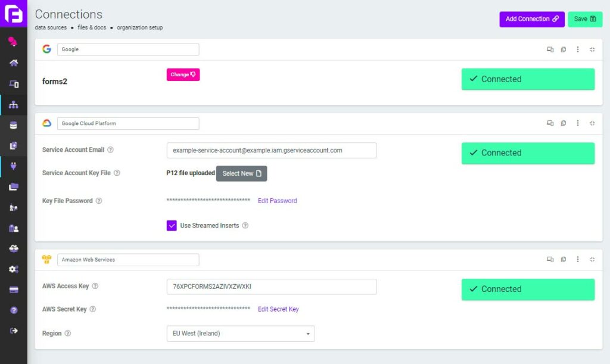Open the Region dropdown EU West (Ireland)
The height and width of the screenshot is (364, 610).
241,334
